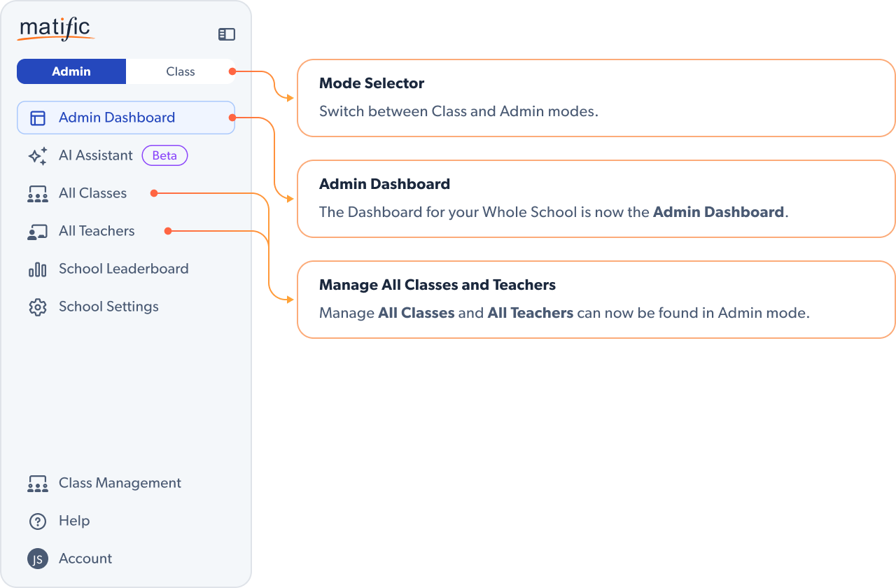Click the All Teachers presenter icon
Image resolution: width=896 pixels, height=588 pixels.
tap(38, 232)
